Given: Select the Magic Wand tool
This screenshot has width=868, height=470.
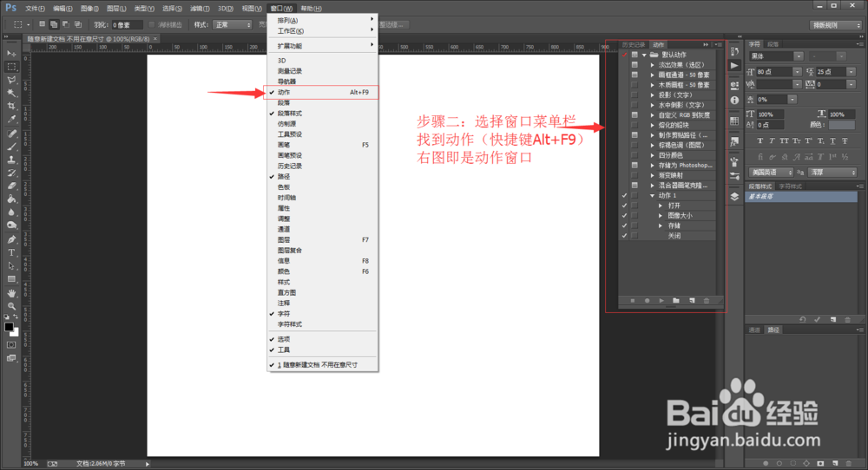Looking at the screenshot, I should [11, 93].
